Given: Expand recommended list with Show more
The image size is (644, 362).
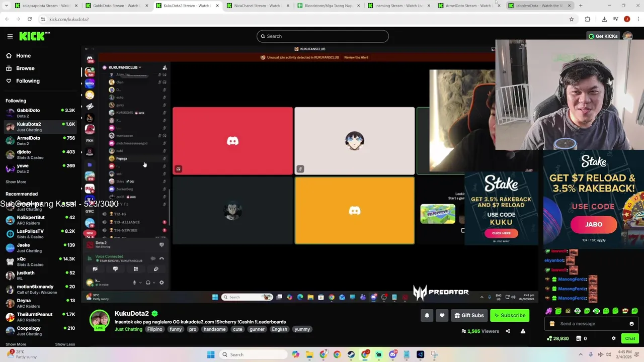Looking at the screenshot, I should (x=16, y=344).
